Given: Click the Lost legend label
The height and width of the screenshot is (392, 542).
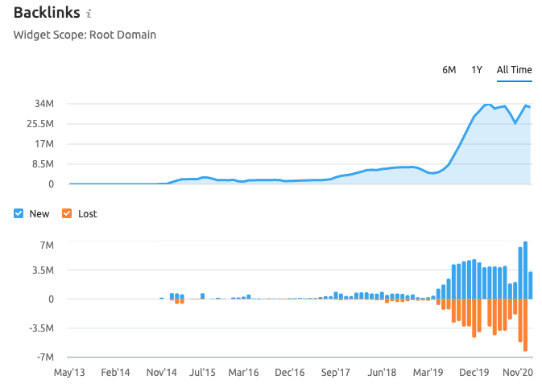Looking at the screenshot, I should (x=88, y=214).
